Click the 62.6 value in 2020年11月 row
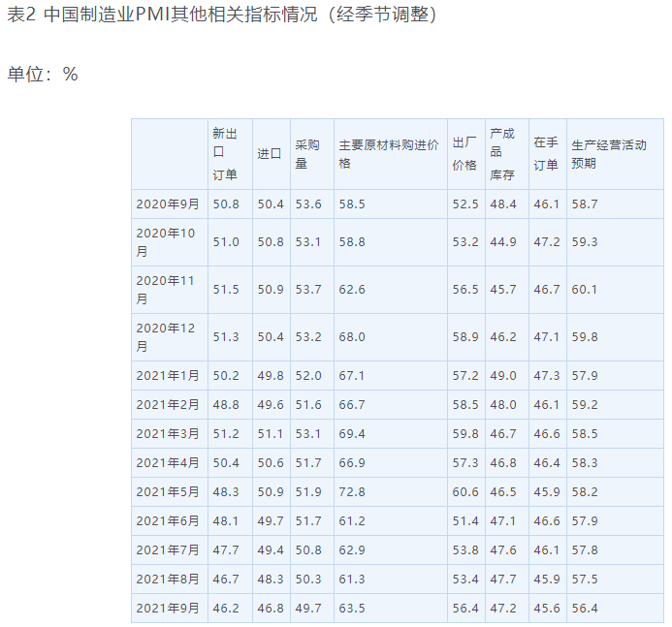Viewport: 672px width, 627px height. point(352,290)
